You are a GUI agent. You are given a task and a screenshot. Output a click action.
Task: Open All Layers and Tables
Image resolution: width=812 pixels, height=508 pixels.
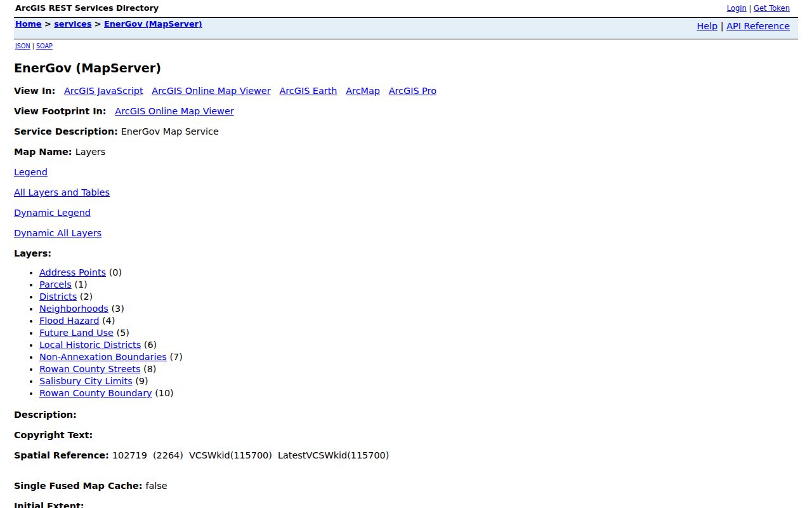(x=62, y=192)
